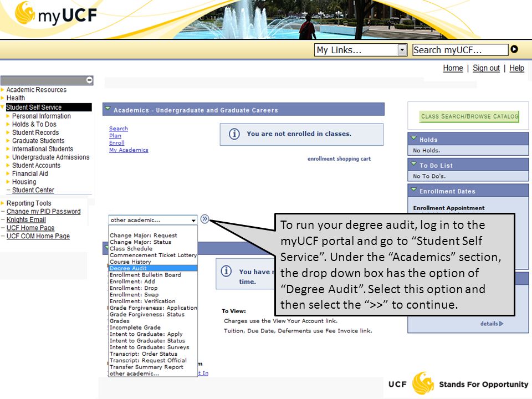Open Knights Email link
This screenshot has width=532, height=399.
[x=26, y=219]
